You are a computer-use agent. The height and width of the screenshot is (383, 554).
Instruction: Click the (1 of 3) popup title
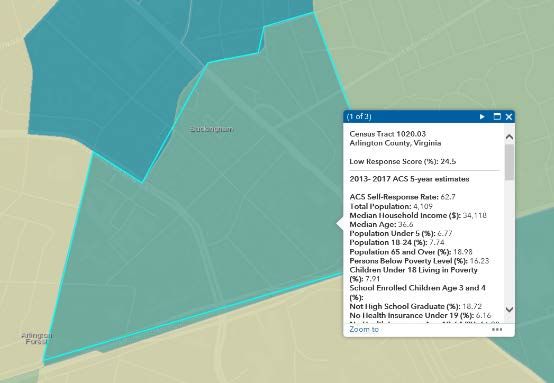tap(359, 117)
